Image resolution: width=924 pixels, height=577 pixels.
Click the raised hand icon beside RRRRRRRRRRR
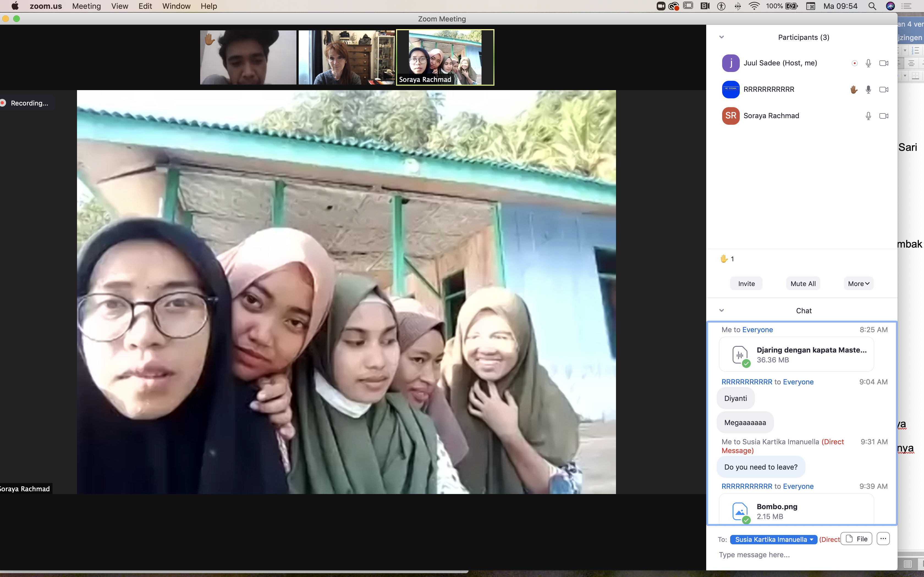point(854,90)
